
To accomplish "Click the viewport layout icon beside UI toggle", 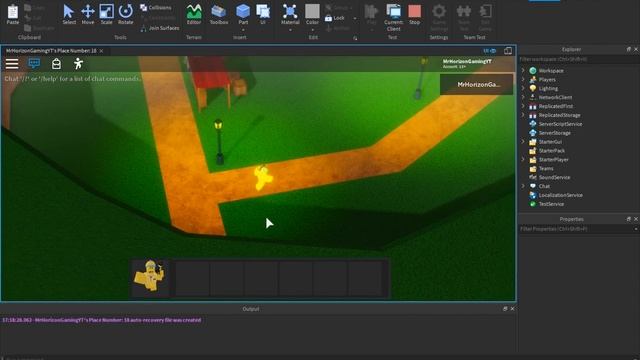I will click(508, 51).
